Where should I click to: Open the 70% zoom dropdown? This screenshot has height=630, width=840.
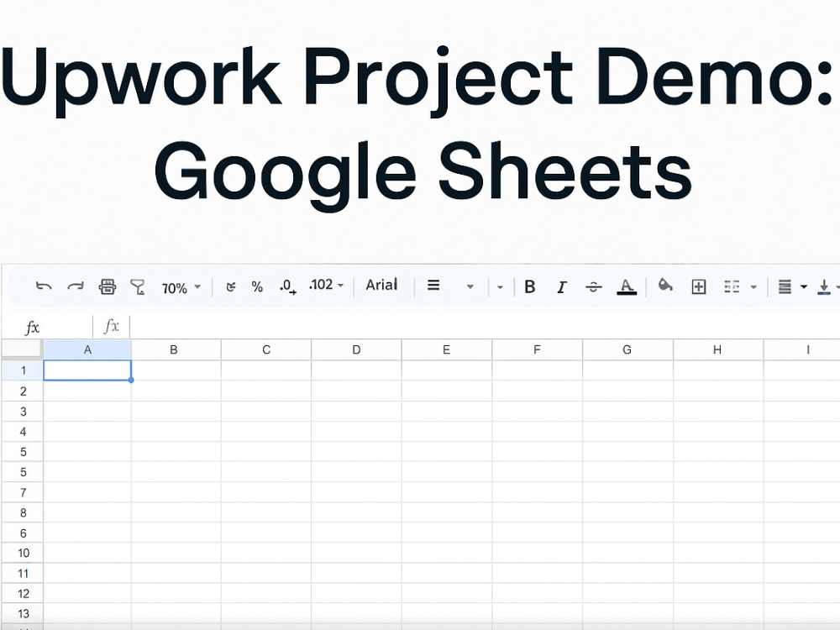tap(181, 288)
